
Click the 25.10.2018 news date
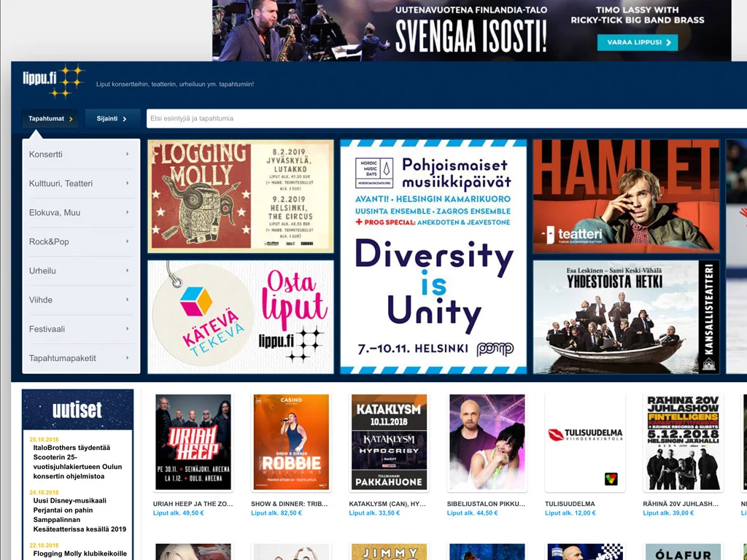[x=44, y=440]
